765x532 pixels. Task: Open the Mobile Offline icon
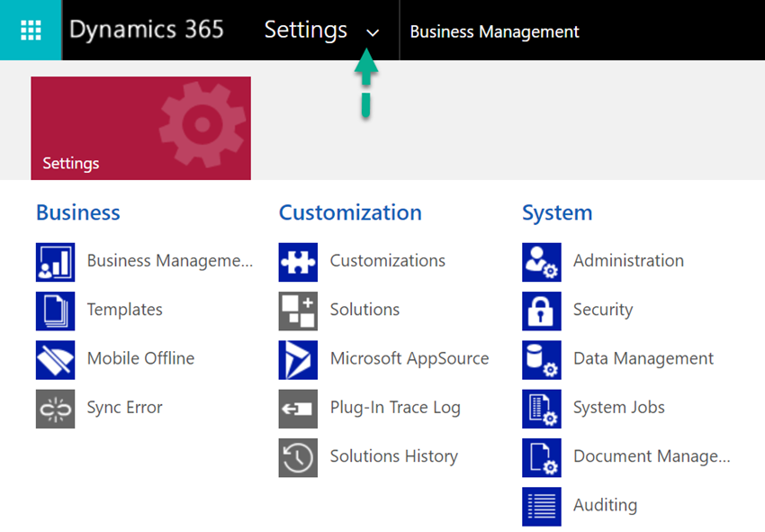55,360
